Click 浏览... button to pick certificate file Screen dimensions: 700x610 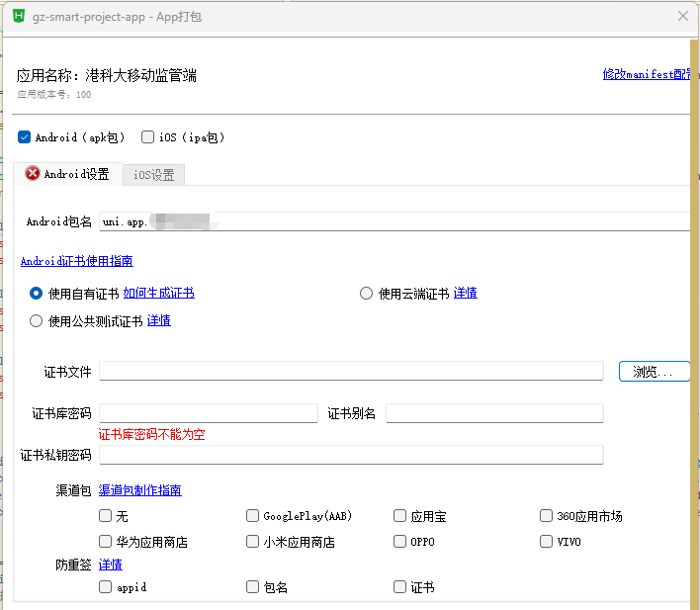point(654,372)
